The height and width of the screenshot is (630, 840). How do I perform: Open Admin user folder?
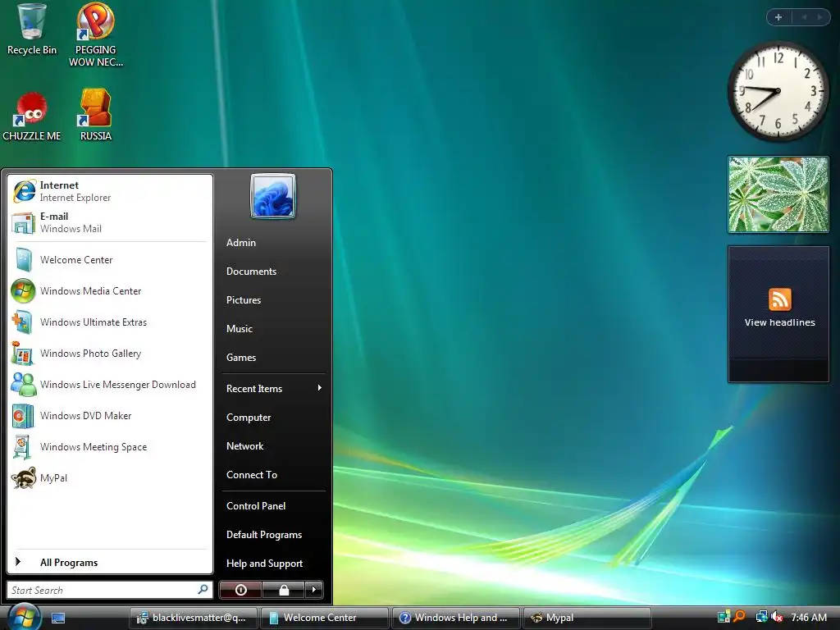click(241, 243)
